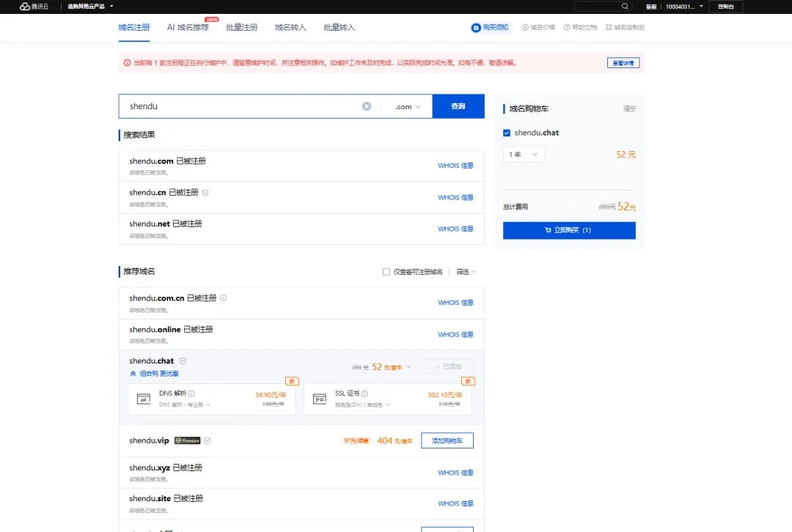Click the 帮助文档 help icon

[x=566, y=27]
